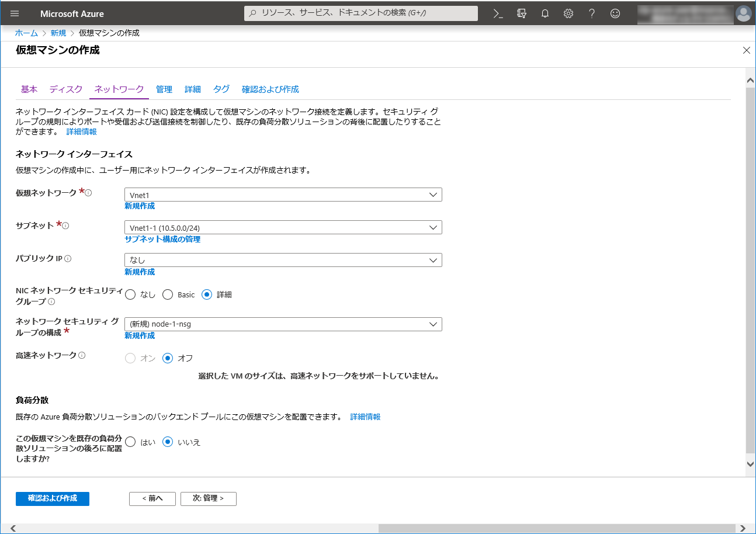
Task: Select Basic NIC security group option
Action: (168, 294)
